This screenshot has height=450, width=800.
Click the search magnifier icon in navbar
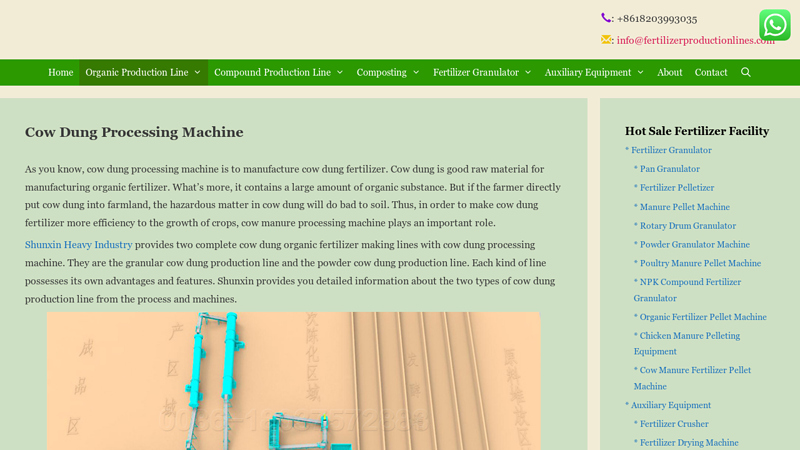pos(745,72)
